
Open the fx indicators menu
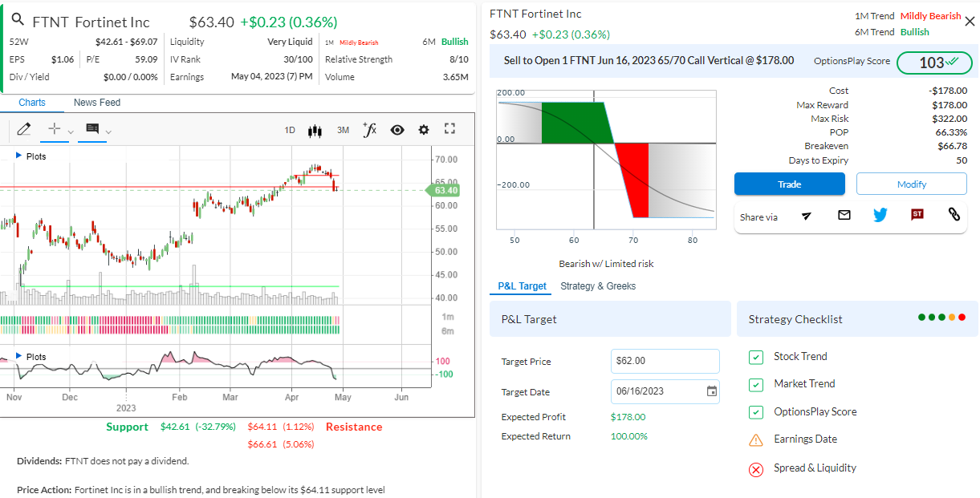[369, 129]
